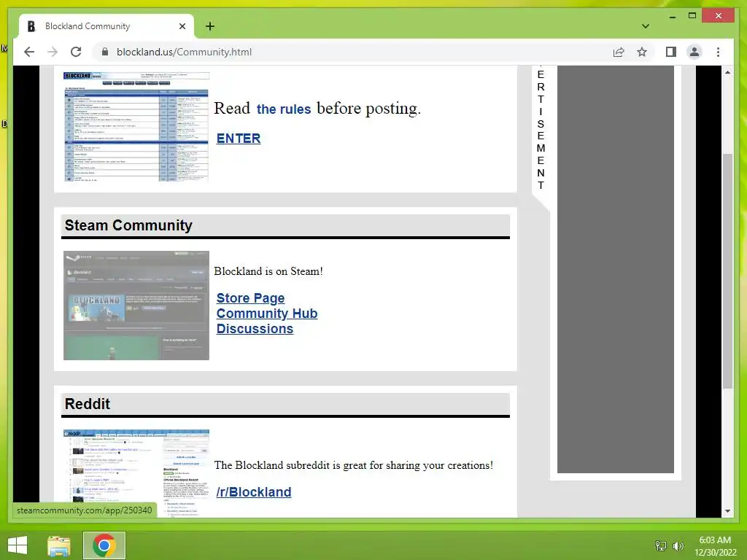Viewport: 747px width, 560px height.
Task: Open the Steam Store Page link
Action: click(250, 298)
